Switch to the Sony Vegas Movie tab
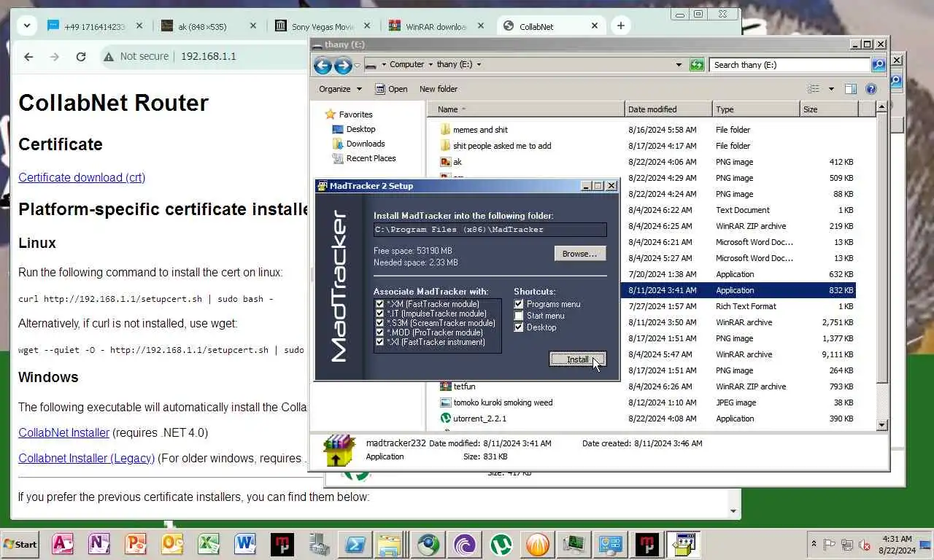Viewport: 934px width, 560px height. 321,26
